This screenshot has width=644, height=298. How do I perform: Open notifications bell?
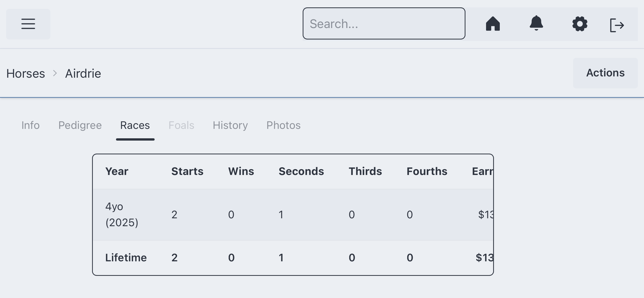[536, 23]
